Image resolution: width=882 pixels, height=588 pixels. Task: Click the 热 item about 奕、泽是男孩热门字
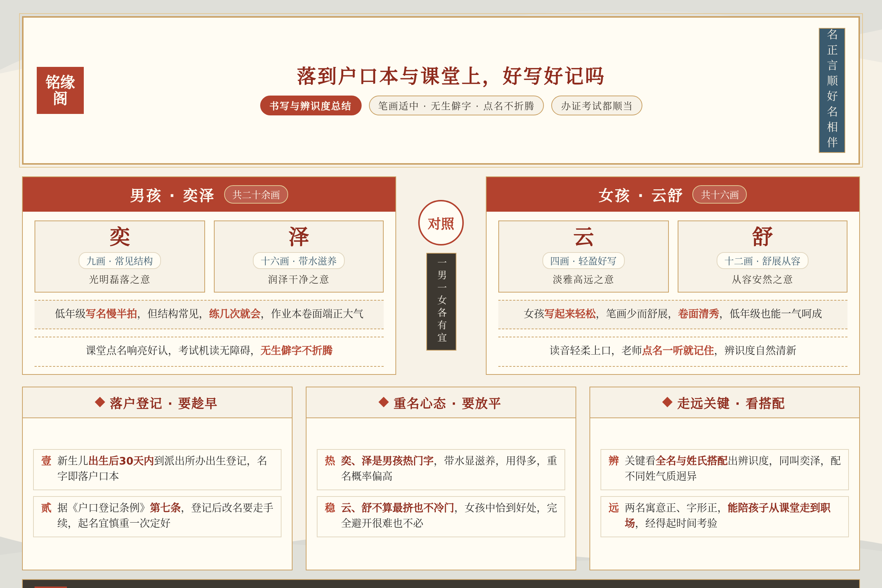point(441,470)
